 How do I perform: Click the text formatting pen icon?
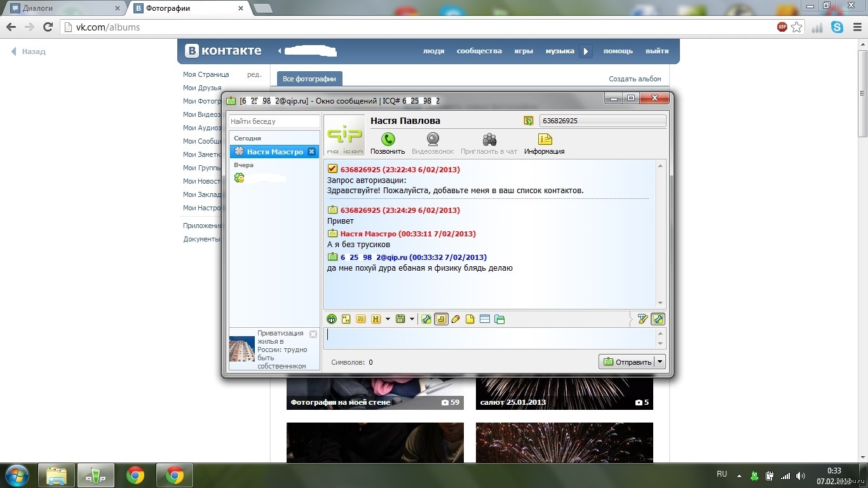642,319
